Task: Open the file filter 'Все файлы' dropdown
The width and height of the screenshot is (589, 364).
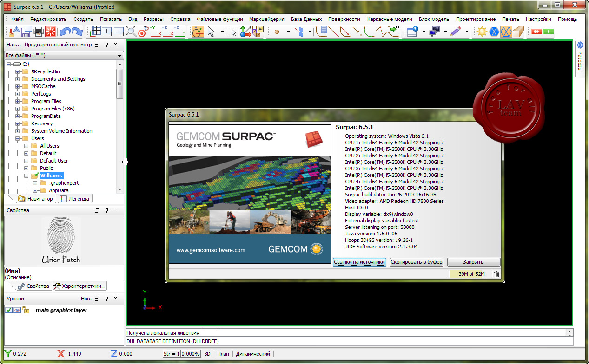Action: pos(64,56)
